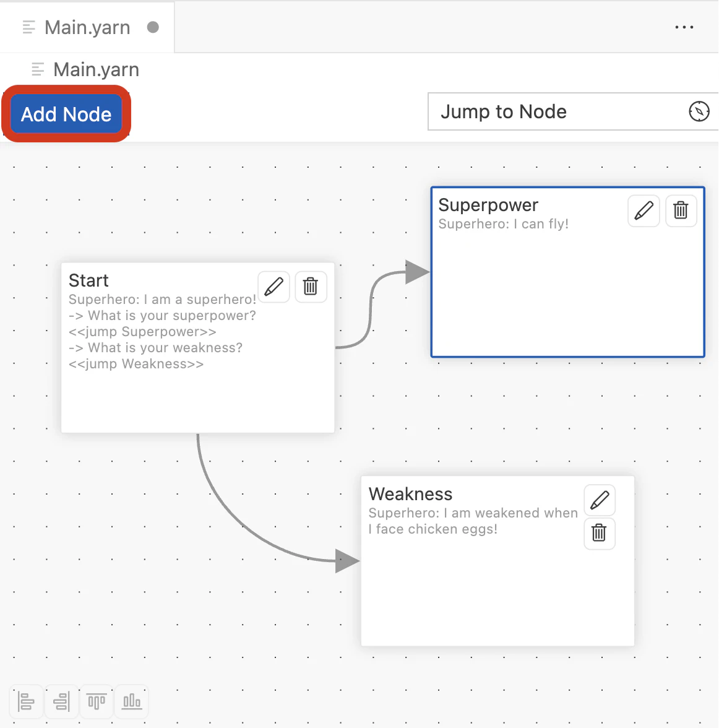The height and width of the screenshot is (728, 719).
Task: Select the Superpower node title
Action: 488,205
